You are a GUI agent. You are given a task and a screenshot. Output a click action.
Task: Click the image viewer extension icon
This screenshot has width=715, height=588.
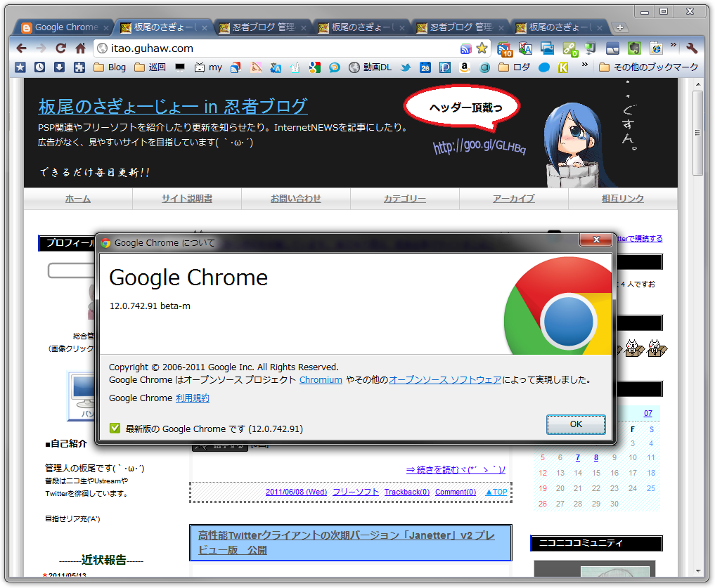[x=547, y=48]
